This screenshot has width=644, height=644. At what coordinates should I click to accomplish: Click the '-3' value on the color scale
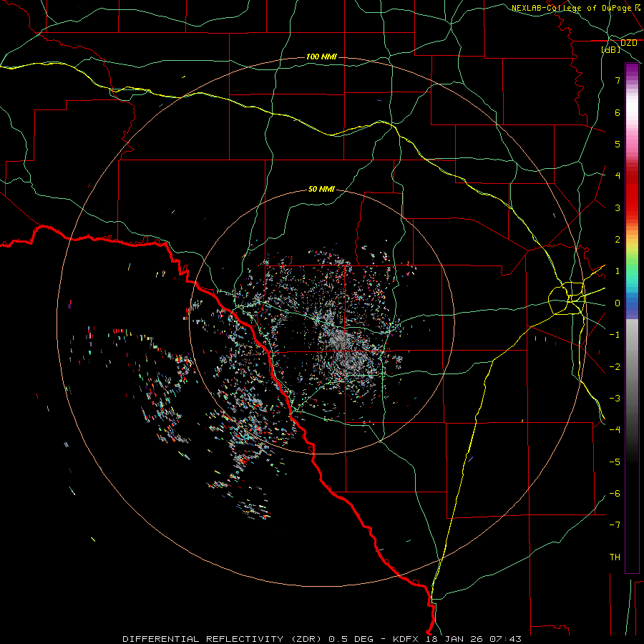(615, 399)
